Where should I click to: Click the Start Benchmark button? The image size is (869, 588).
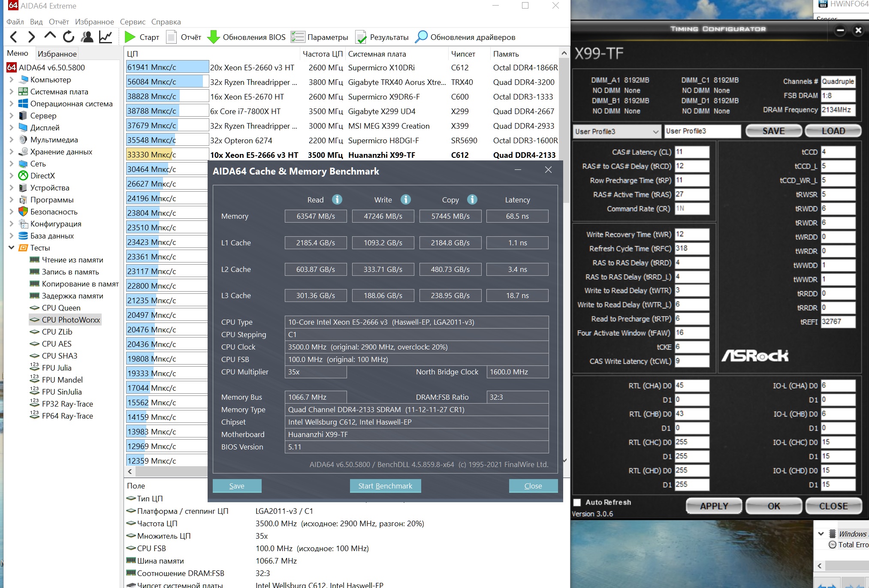click(385, 486)
